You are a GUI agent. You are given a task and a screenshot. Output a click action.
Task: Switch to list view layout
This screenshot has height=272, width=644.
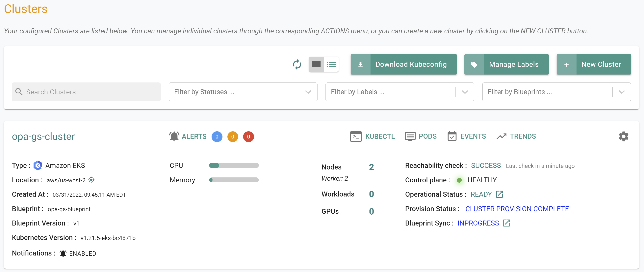click(331, 64)
